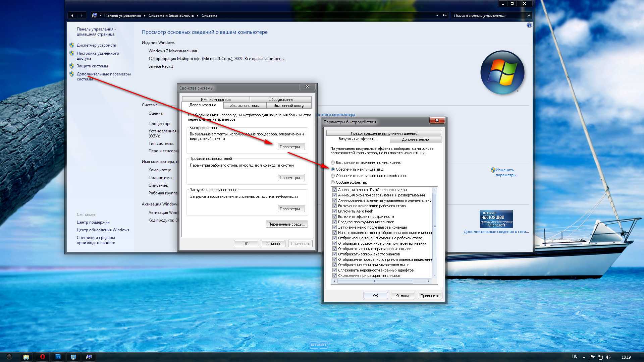
Task: Open Windows Explorer from the taskbar
Action: (26, 357)
